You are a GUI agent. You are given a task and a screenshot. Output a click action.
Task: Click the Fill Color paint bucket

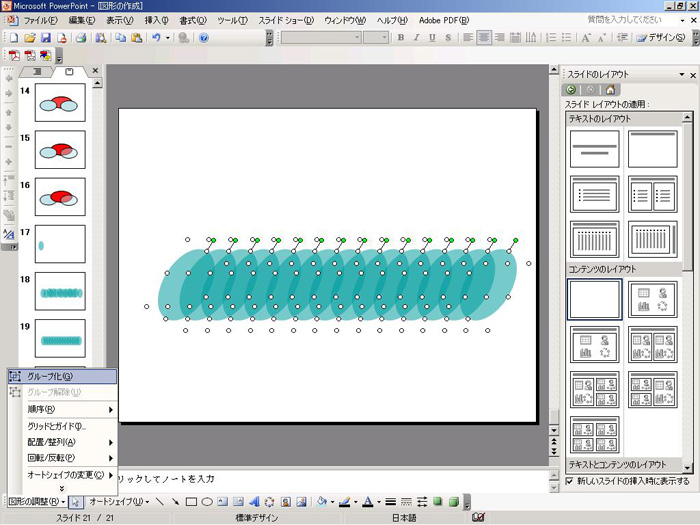[321, 502]
